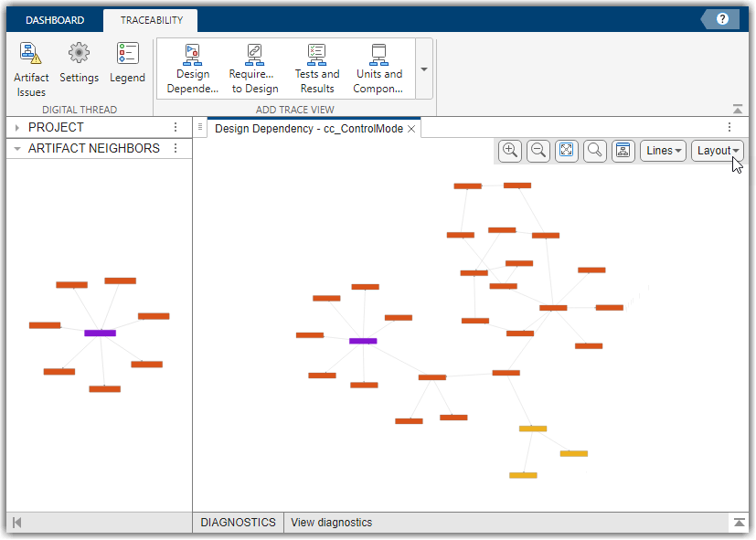Open the document tab list icon

(x=200, y=127)
